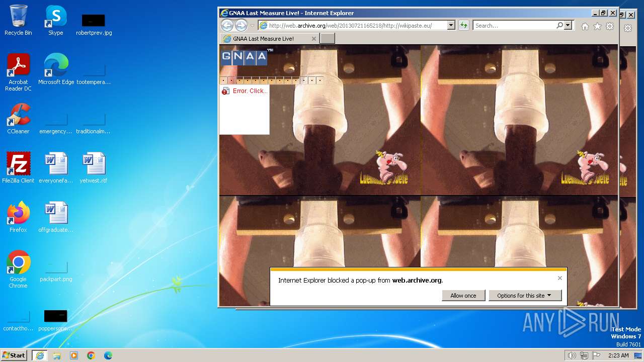This screenshot has width=644, height=362.
Task: Open the media player taskbar icon
Action: pyautogui.click(x=74, y=355)
